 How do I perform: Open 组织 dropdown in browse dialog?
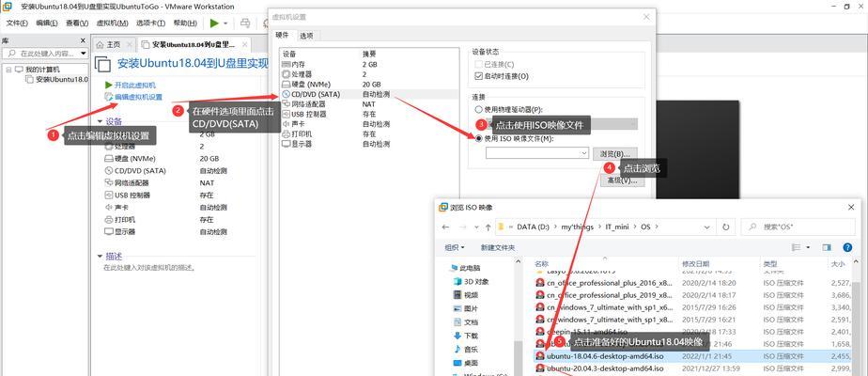[455, 247]
